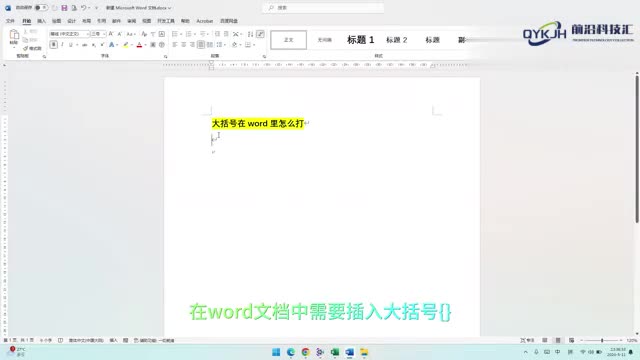Click the Numbering list icon
Viewport: 640px width, 360px height.
(x=188, y=34)
